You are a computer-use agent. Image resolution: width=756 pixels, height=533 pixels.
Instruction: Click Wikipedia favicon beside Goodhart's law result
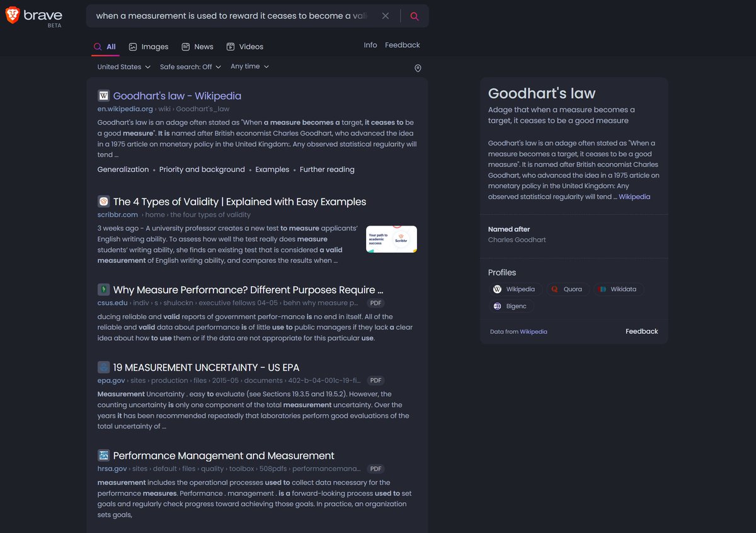[104, 96]
